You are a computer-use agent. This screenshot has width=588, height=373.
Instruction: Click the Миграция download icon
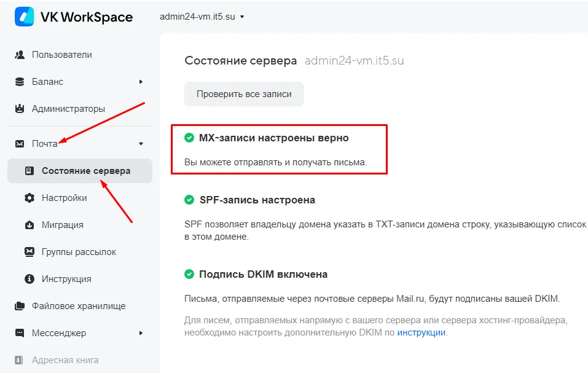(29, 225)
